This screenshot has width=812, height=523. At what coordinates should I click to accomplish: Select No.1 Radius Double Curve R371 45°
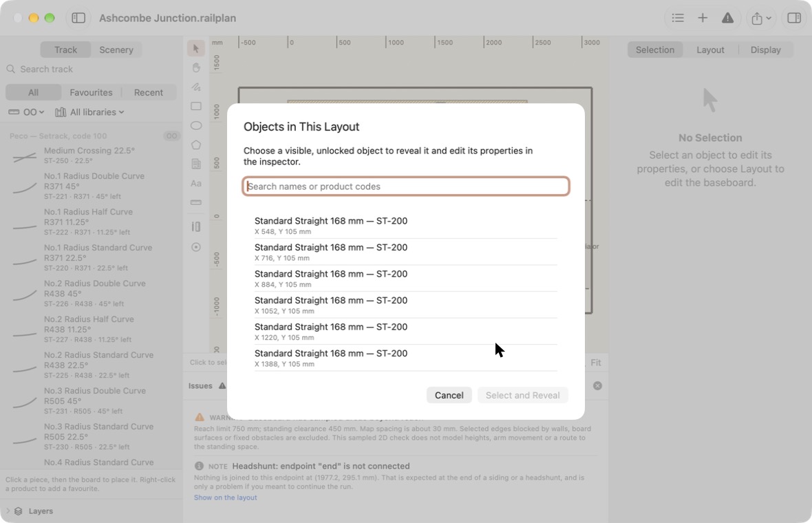pyautogui.click(x=92, y=186)
